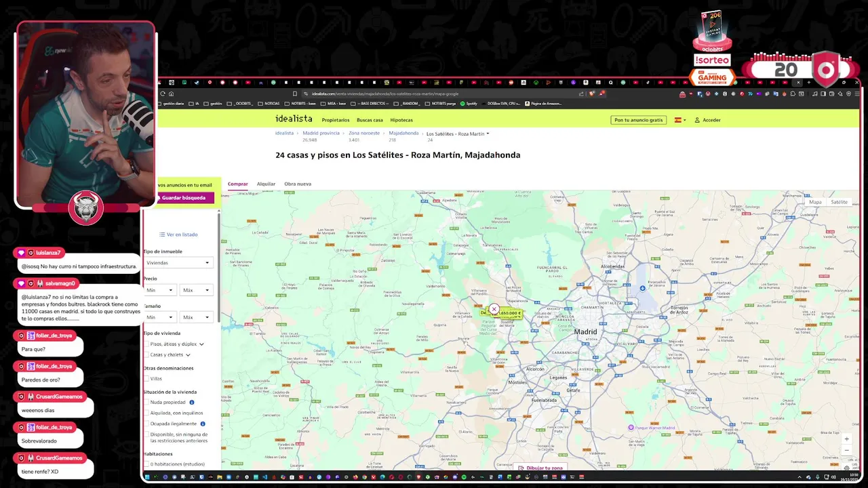Open the Hipotecas menu
The width and height of the screenshot is (868, 488).
click(x=401, y=120)
